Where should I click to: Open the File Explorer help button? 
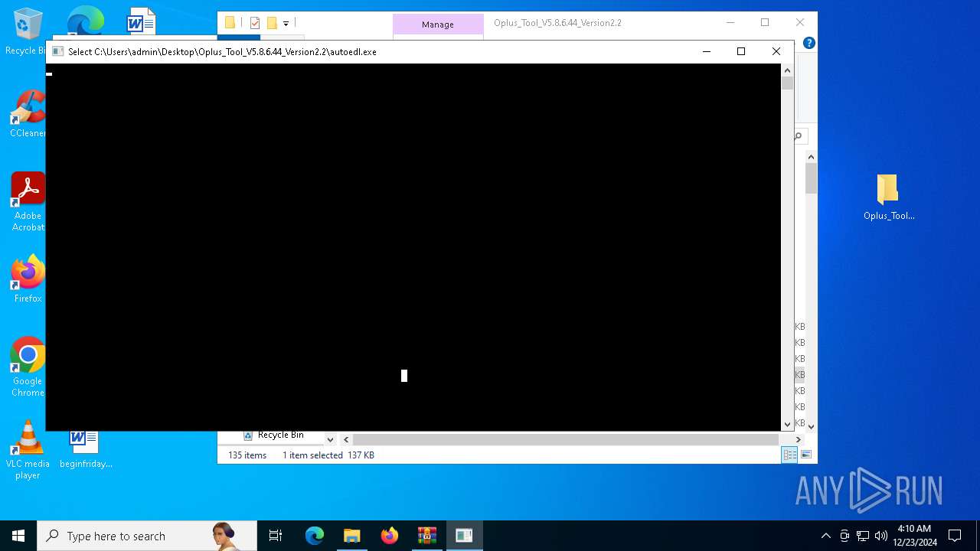(809, 43)
